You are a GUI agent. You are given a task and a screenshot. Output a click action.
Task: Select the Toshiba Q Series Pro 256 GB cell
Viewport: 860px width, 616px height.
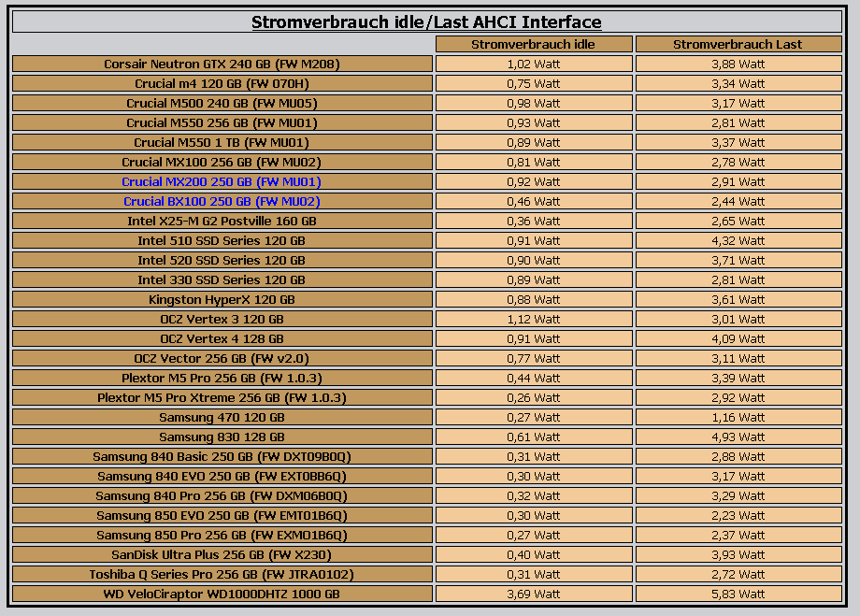tap(222, 574)
